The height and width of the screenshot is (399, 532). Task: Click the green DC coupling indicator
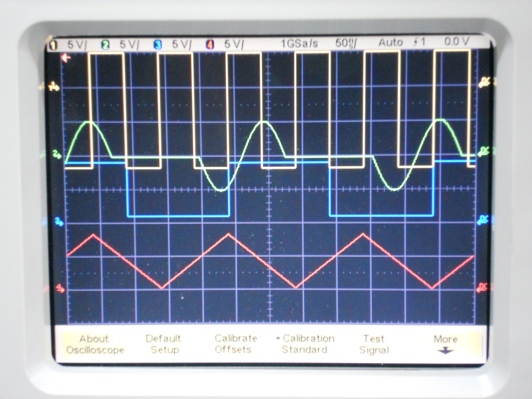click(x=484, y=152)
